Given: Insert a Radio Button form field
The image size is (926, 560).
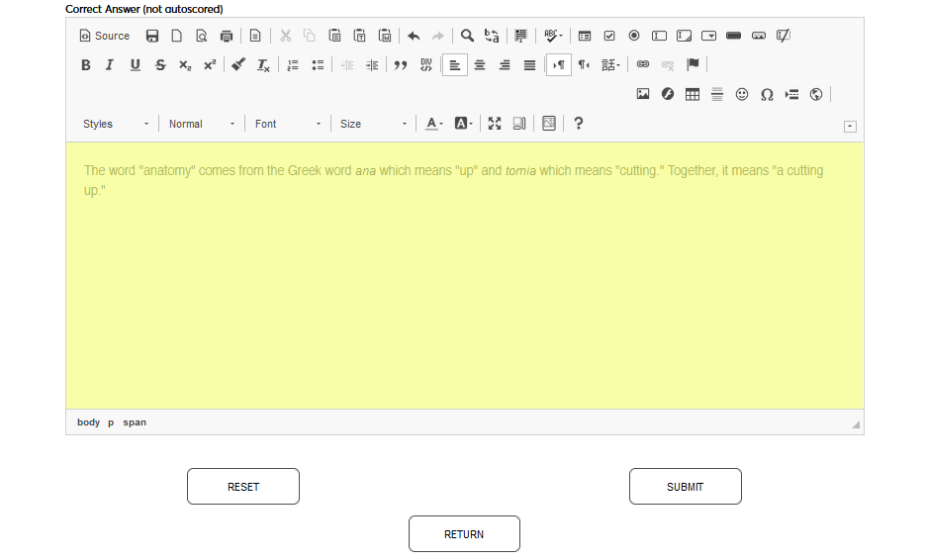Looking at the screenshot, I should tap(634, 36).
